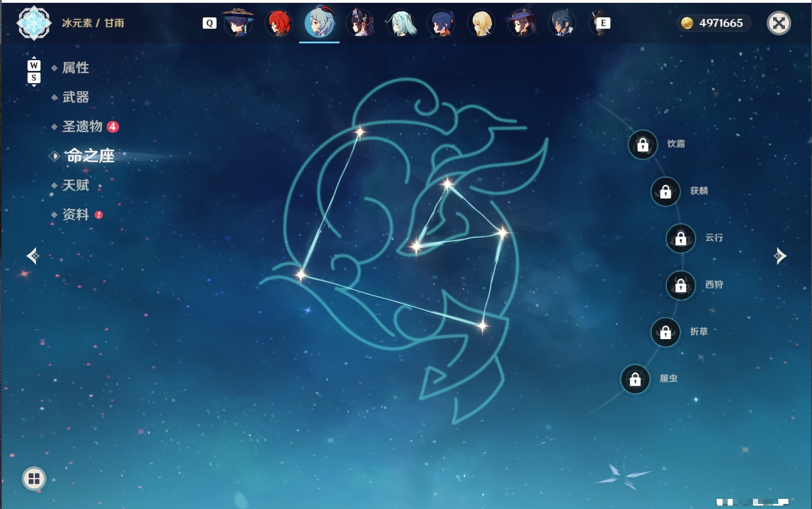The image size is (812, 509).
Task: Select the 折草 constellation lock icon
Action: pos(665,332)
